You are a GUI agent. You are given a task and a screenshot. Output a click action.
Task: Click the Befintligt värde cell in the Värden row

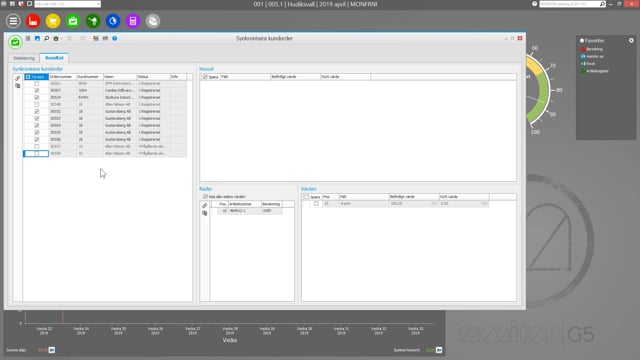(x=413, y=203)
